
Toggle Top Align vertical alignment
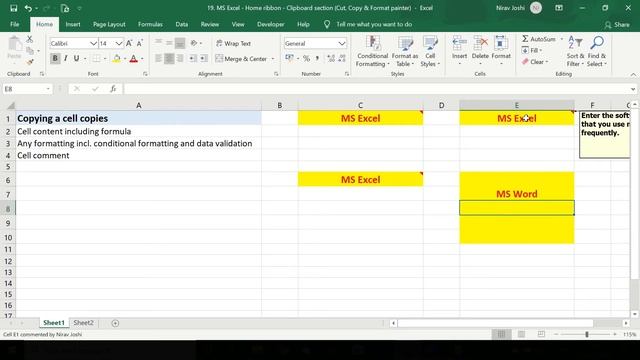158,43
